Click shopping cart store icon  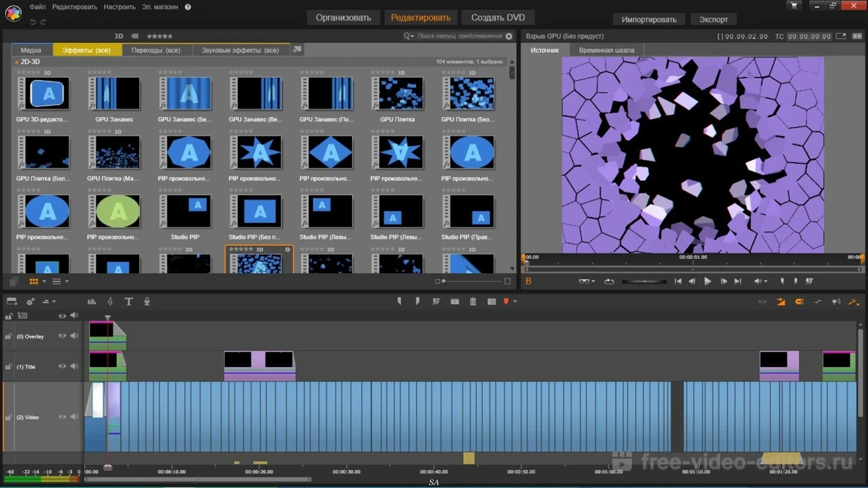click(794, 6)
